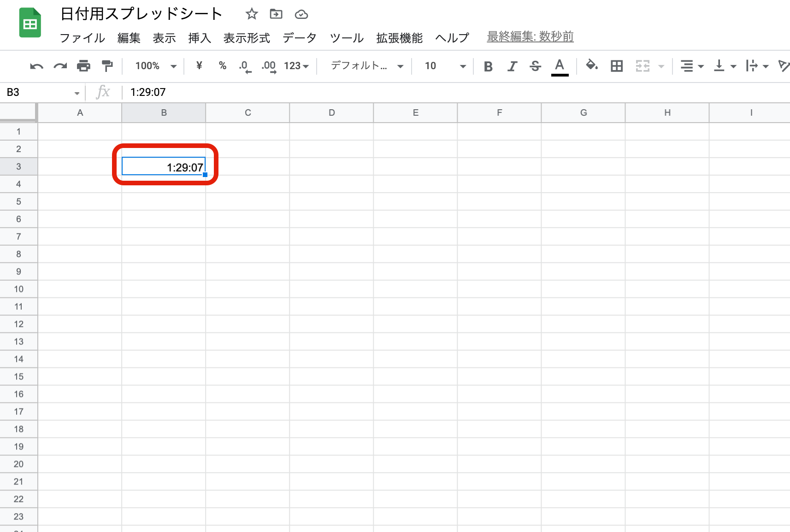This screenshot has height=532, width=790.
Task: Open text rotation tool
Action: [x=784, y=66]
